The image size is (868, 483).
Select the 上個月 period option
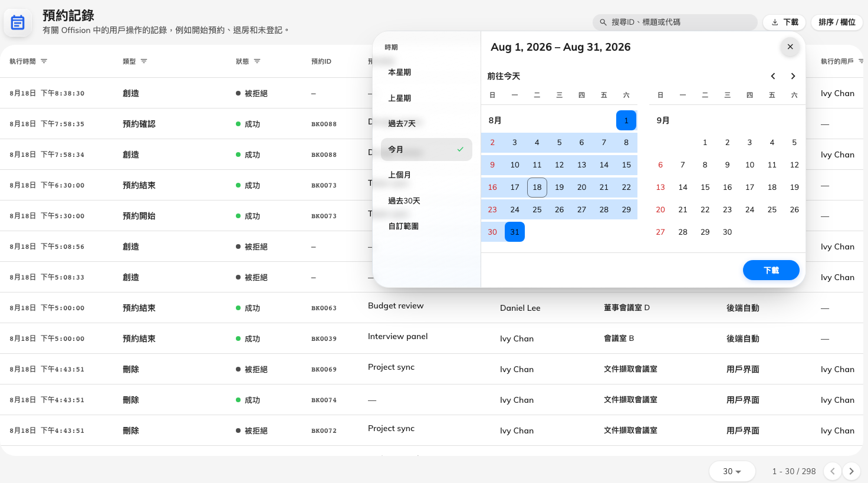click(x=426, y=175)
